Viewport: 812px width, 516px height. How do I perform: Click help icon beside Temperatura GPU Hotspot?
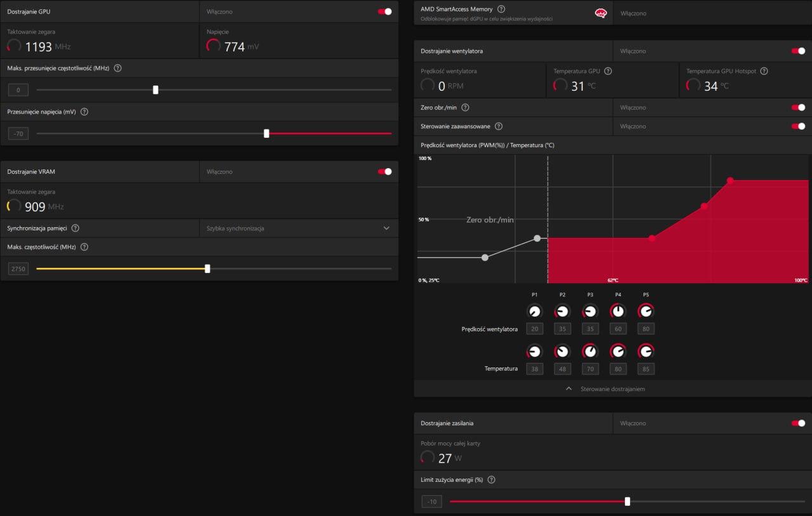pos(764,71)
